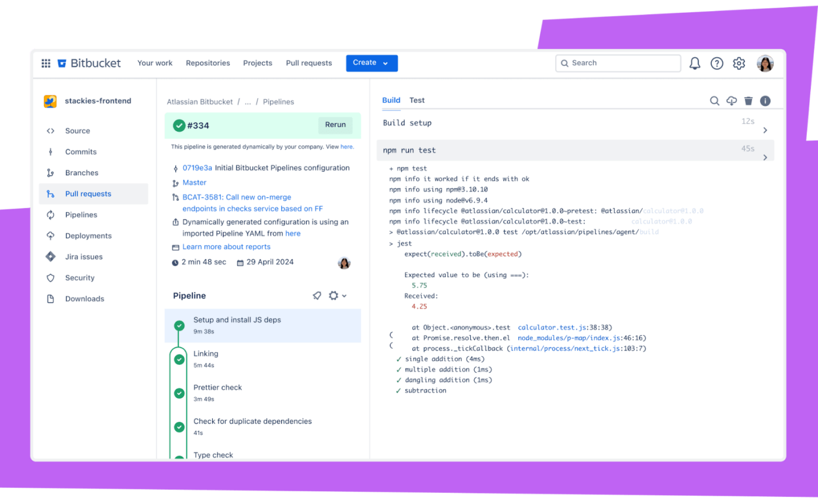Click the Jira issues icon in sidebar
The image size is (818, 504).
[x=51, y=256]
